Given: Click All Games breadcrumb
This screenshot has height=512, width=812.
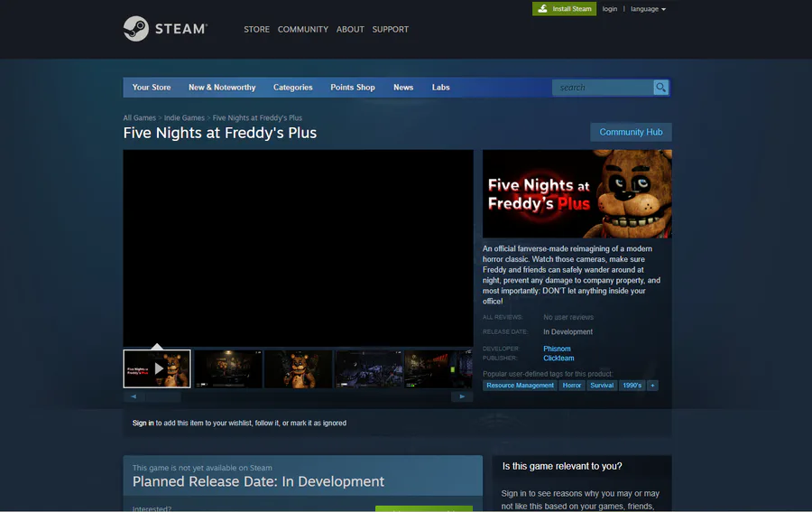Looking at the screenshot, I should [139, 118].
